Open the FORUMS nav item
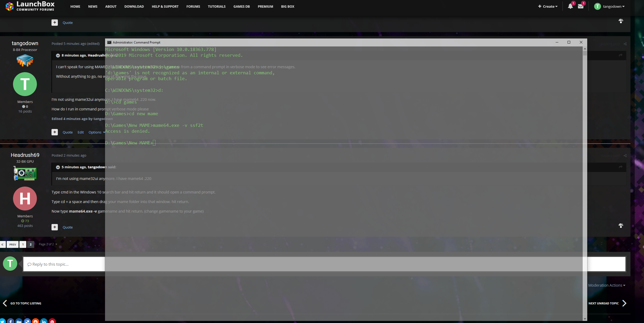 pos(193,6)
